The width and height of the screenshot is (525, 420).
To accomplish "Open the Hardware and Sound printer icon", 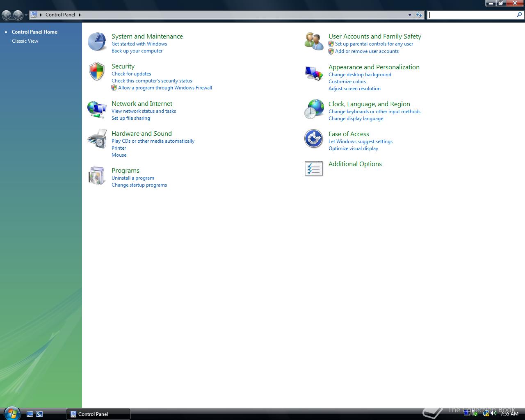I will pos(97,139).
